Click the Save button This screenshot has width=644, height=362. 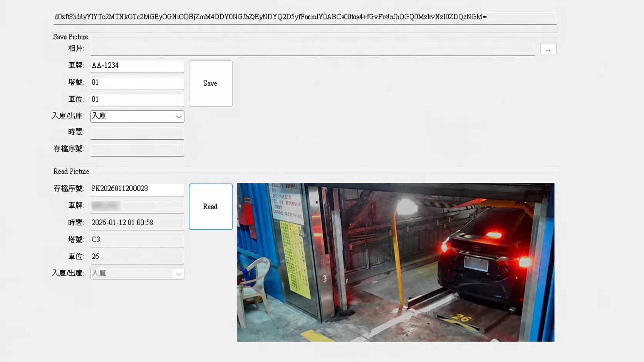coord(211,83)
